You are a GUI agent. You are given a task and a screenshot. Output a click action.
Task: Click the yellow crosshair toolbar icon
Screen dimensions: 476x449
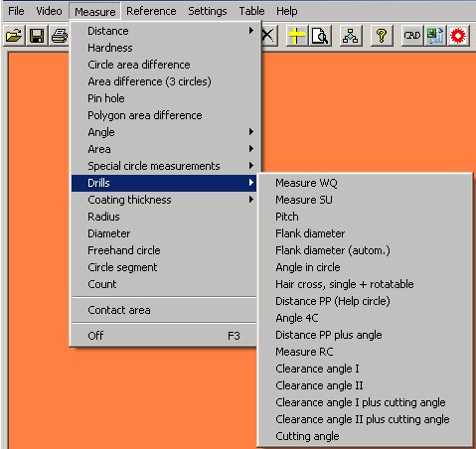click(x=297, y=36)
